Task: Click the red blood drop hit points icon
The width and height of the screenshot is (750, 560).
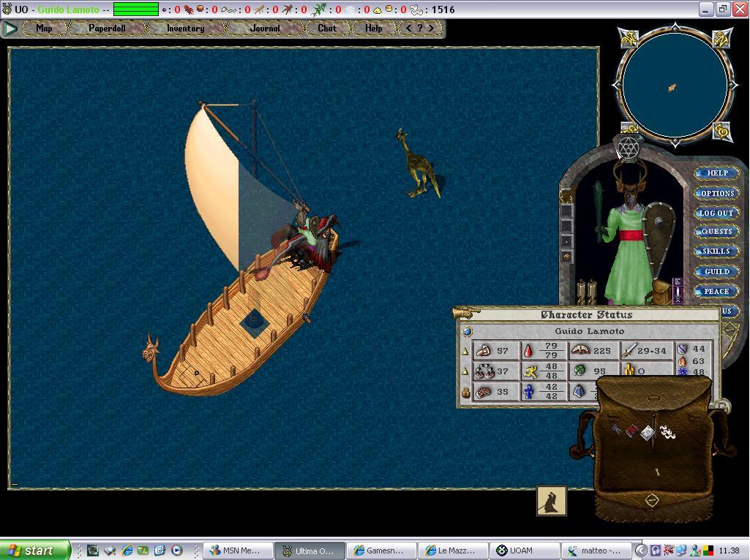Action: click(528, 351)
